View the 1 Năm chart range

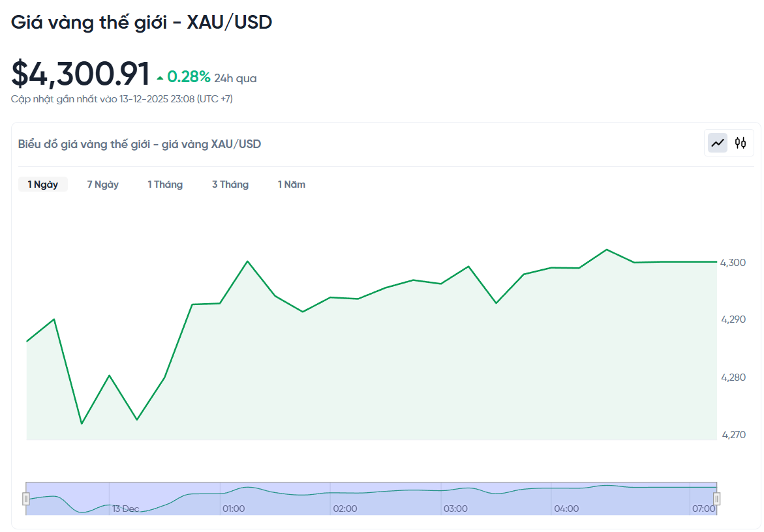coord(291,184)
